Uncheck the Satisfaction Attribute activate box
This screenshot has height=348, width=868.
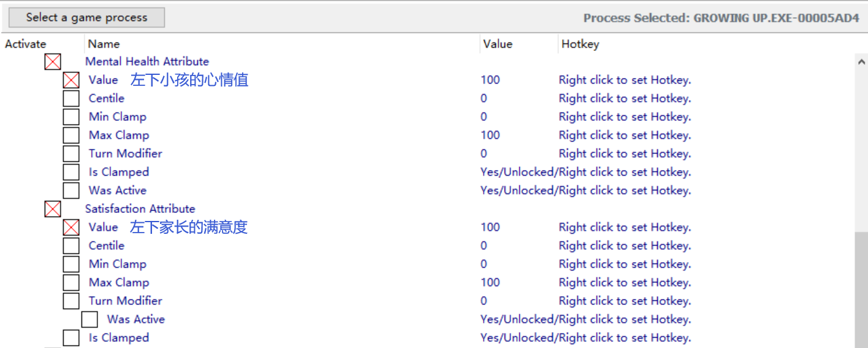coord(53,209)
